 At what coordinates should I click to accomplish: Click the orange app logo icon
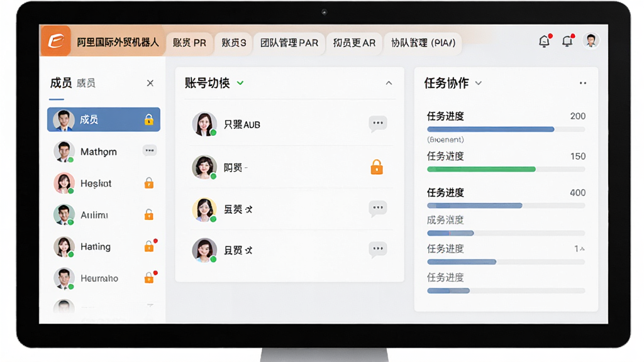(x=56, y=41)
